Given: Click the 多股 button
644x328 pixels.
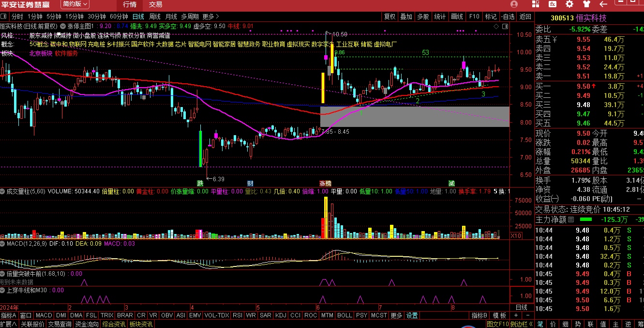Looking at the screenshot, I should click(x=423, y=16).
